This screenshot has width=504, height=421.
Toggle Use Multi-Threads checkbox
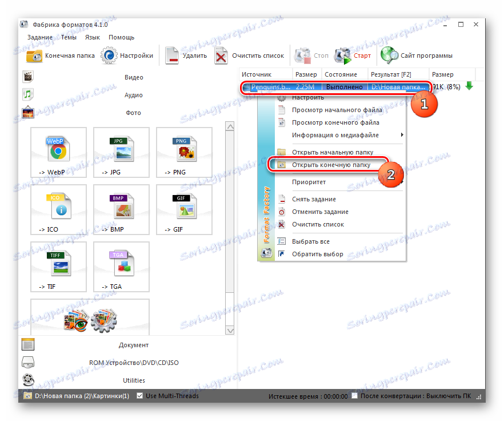click(x=139, y=396)
